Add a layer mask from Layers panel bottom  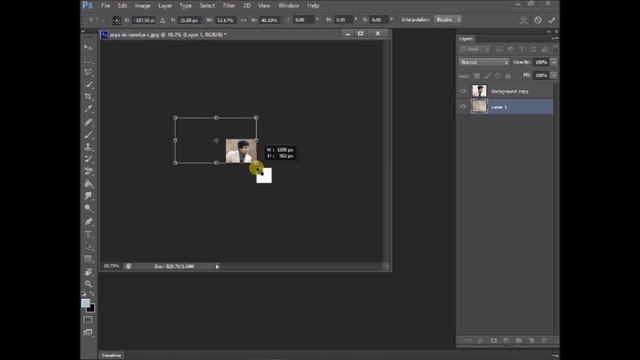[x=494, y=340]
